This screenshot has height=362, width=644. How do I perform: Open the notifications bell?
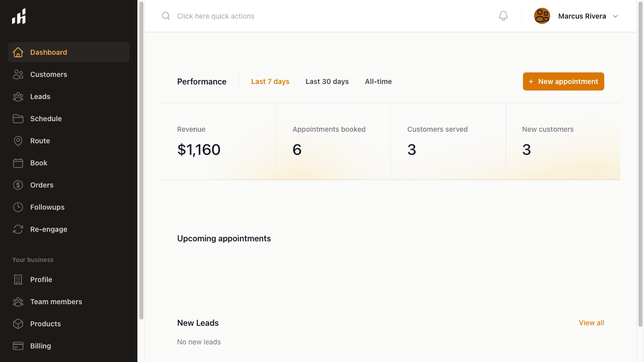click(x=503, y=16)
